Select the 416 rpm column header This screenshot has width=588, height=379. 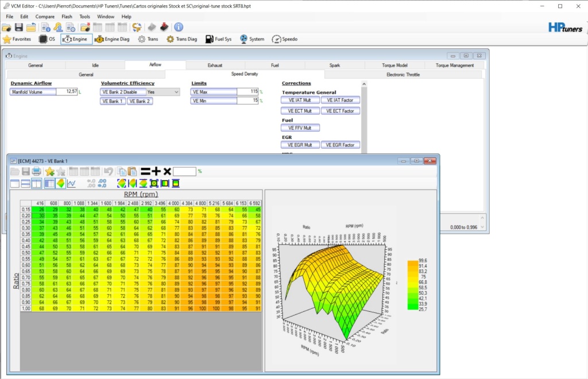38,203
